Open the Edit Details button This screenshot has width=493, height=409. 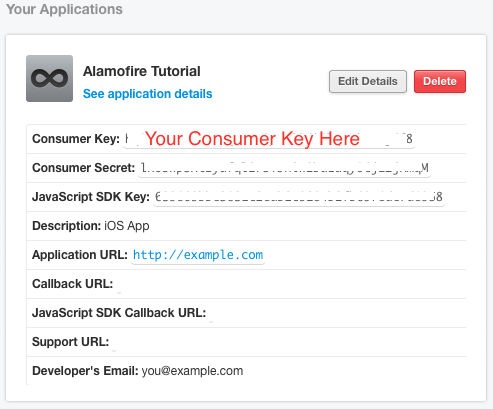(368, 81)
